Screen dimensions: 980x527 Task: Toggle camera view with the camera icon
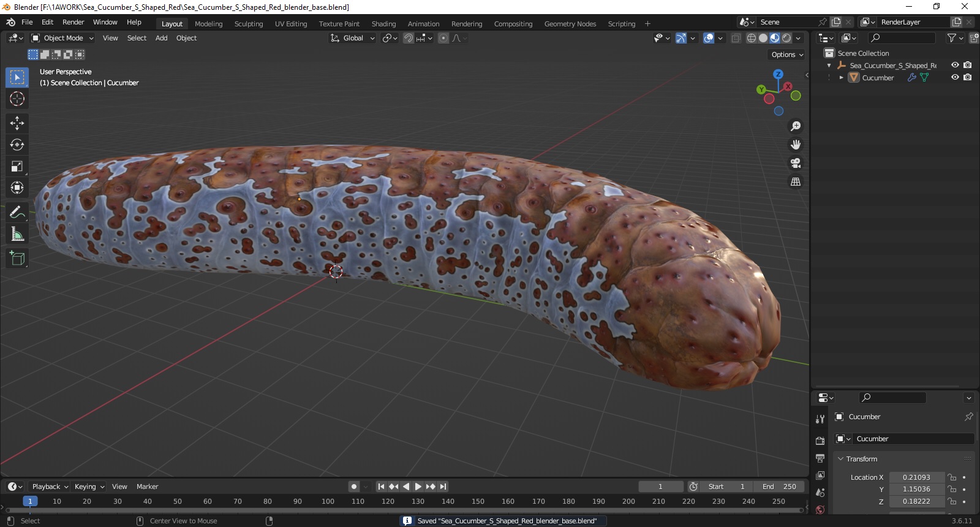point(796,163)
